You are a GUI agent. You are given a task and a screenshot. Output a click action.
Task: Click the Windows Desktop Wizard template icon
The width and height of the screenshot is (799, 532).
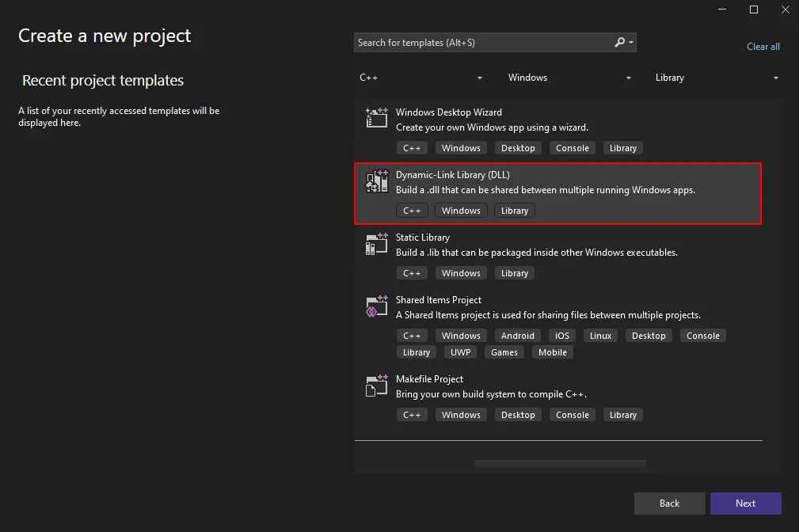pyautogui.click(x=377, y=118)
